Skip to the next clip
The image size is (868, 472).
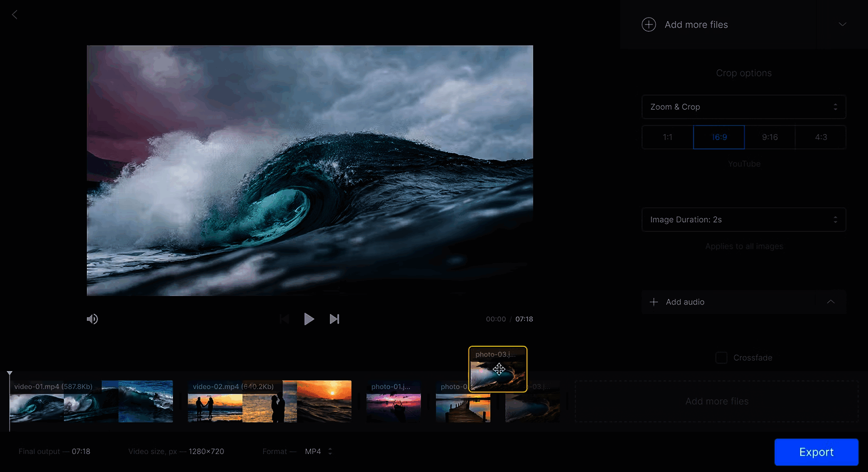[334, 319]
